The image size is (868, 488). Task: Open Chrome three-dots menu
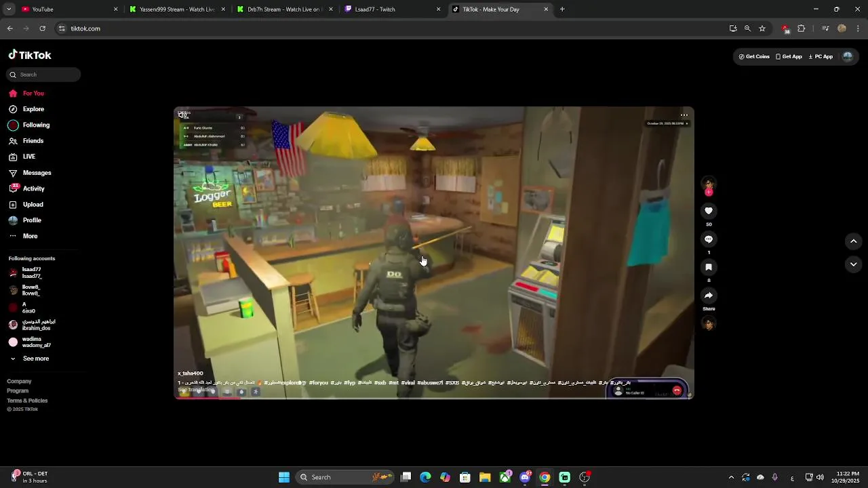(x=858, y=28)
